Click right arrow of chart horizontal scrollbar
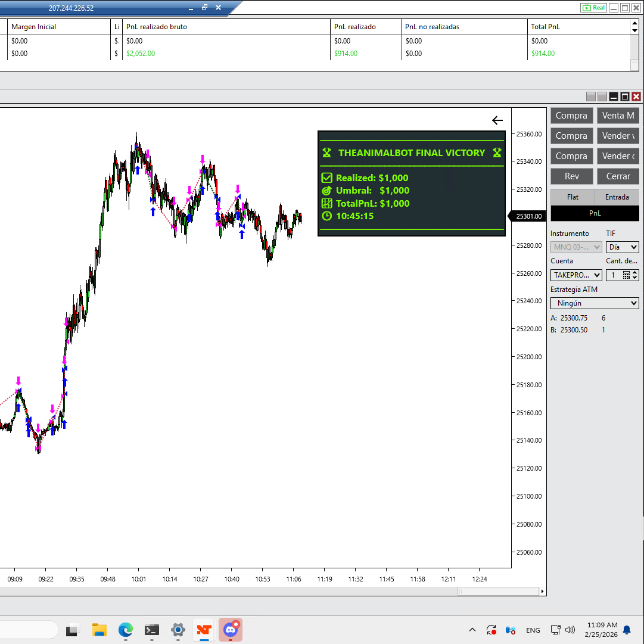The image size is (644, 644). pyautogui.click(x=542, y=592)
